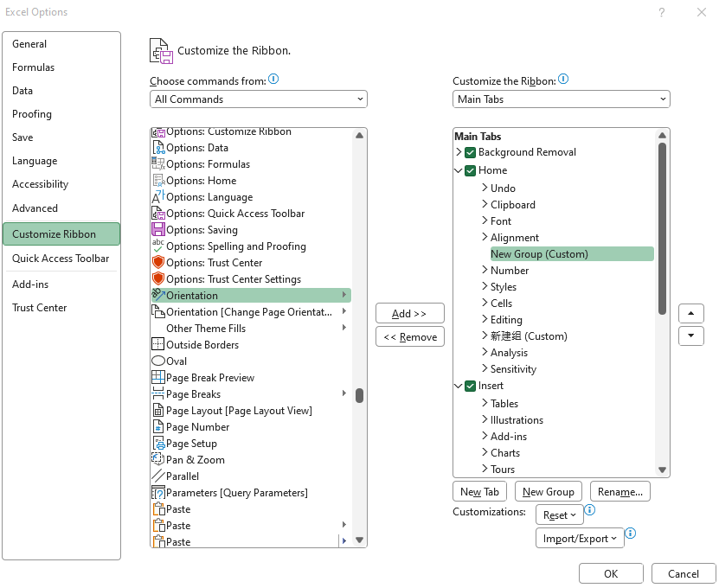
Task: Open the Quick Access Toolbar category
Action: tap(61, 259)
